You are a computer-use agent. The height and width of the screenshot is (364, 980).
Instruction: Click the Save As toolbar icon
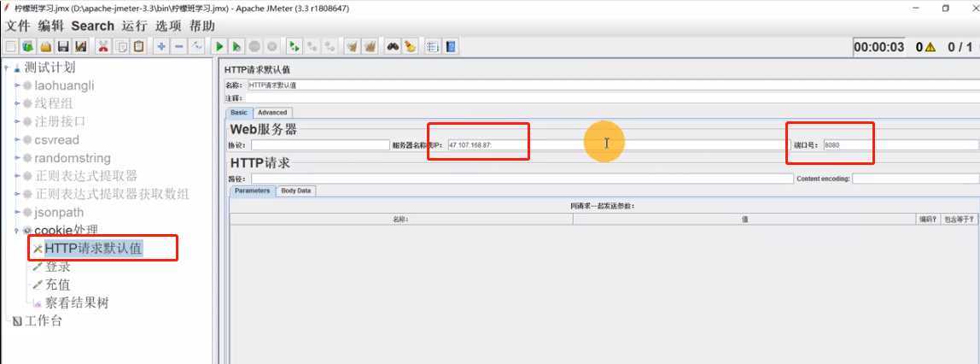click(x=80, y=46)
